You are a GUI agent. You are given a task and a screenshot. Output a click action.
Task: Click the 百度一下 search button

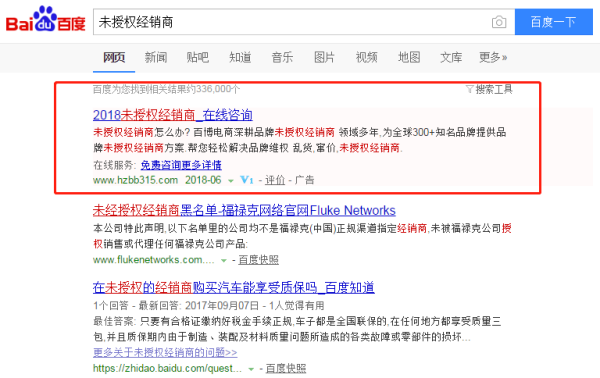[x=554, y=22]
